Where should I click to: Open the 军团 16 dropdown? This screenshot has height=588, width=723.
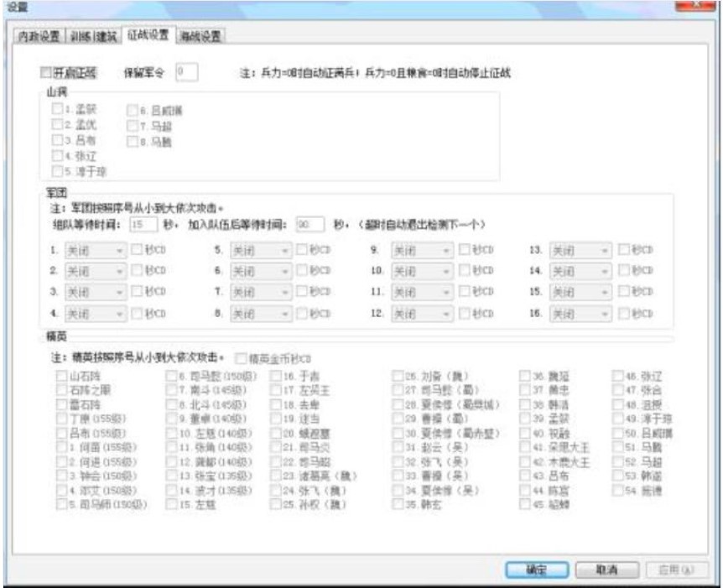580,314
